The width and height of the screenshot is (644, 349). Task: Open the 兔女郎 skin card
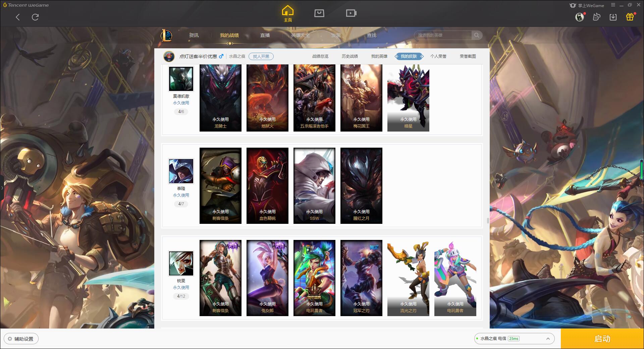pos(267,278)
